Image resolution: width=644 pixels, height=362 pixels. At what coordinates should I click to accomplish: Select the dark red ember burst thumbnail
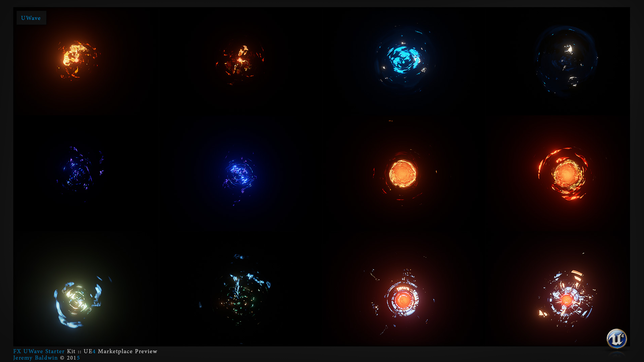(x=240, y=61)
